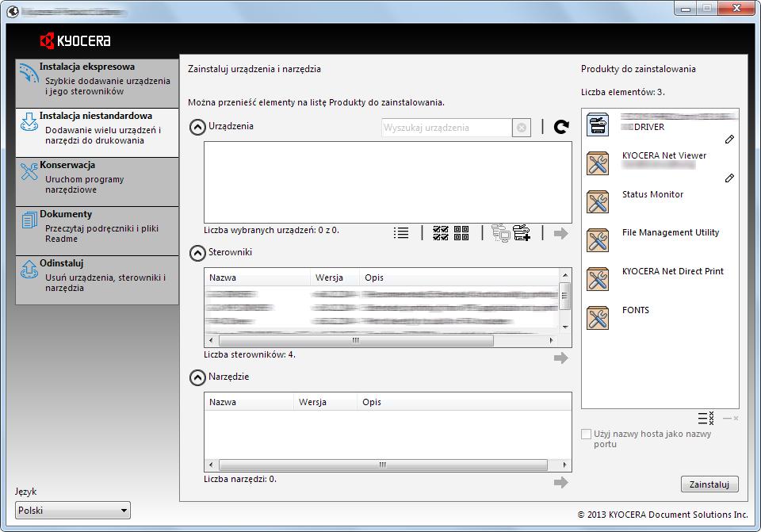Image resolution: width=761 pixels, height=532 pixels.
Task: Select the FONTS label
Action: click(636, 310)
